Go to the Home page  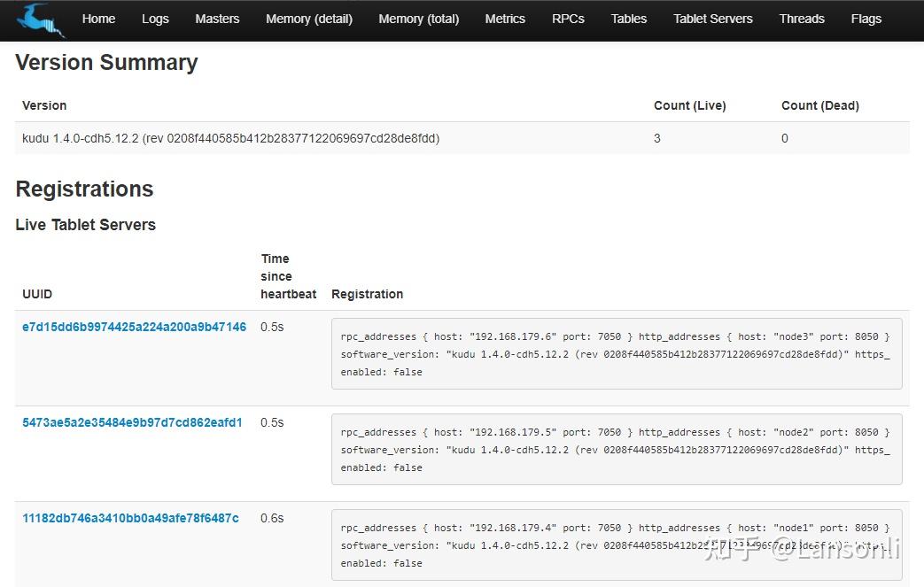(98, 19)
